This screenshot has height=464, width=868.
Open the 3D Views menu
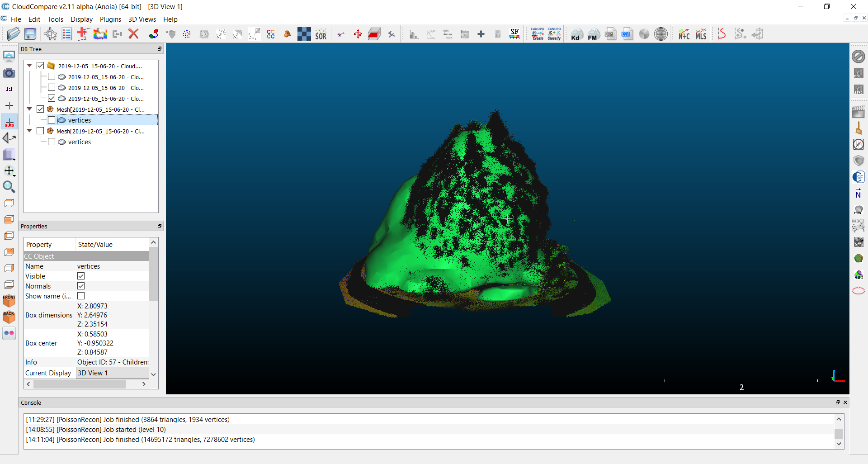[142, 19]
